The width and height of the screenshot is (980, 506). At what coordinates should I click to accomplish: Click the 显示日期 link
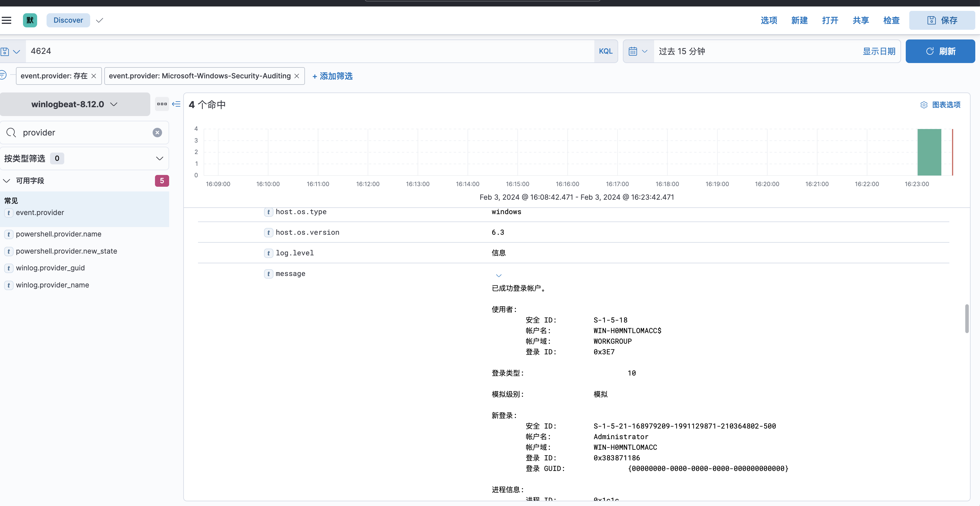coord(879,51)
